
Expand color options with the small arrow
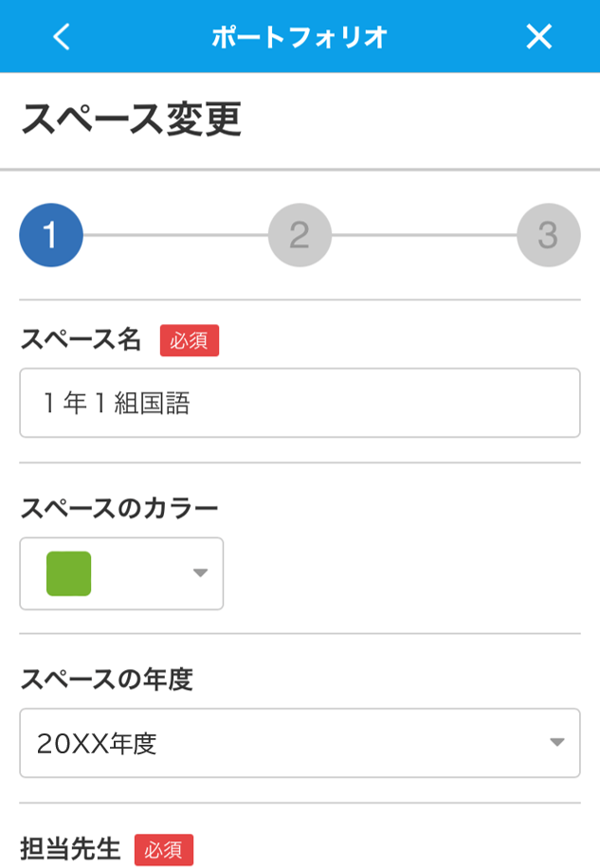pos(200,573)
